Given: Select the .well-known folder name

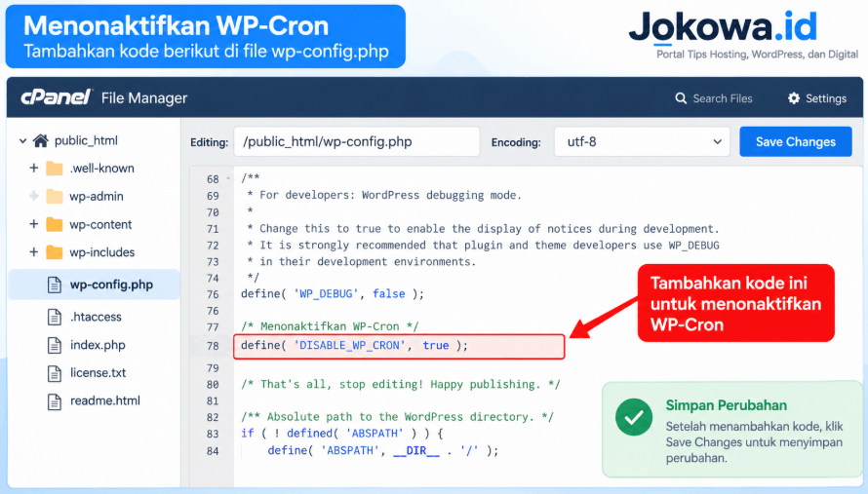Looking at the screenshot, I should 101,169.
